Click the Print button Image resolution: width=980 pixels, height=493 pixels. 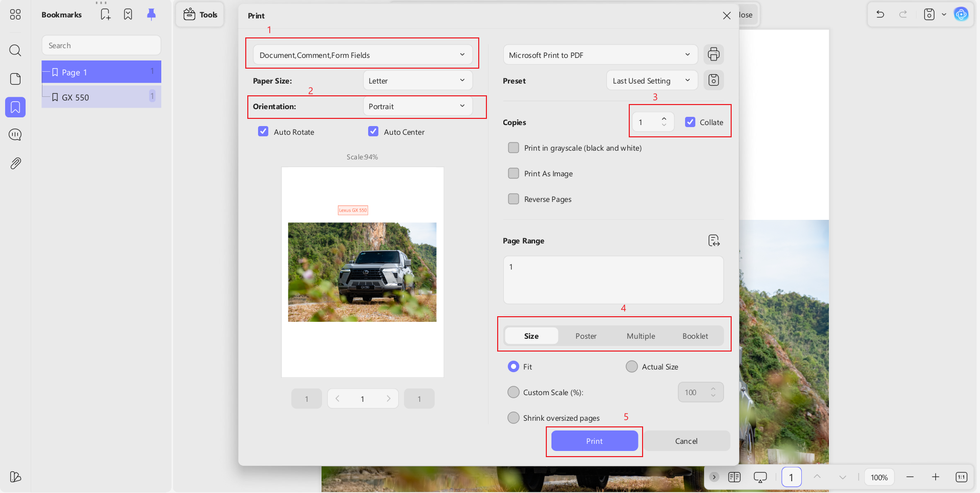point(593,441)
